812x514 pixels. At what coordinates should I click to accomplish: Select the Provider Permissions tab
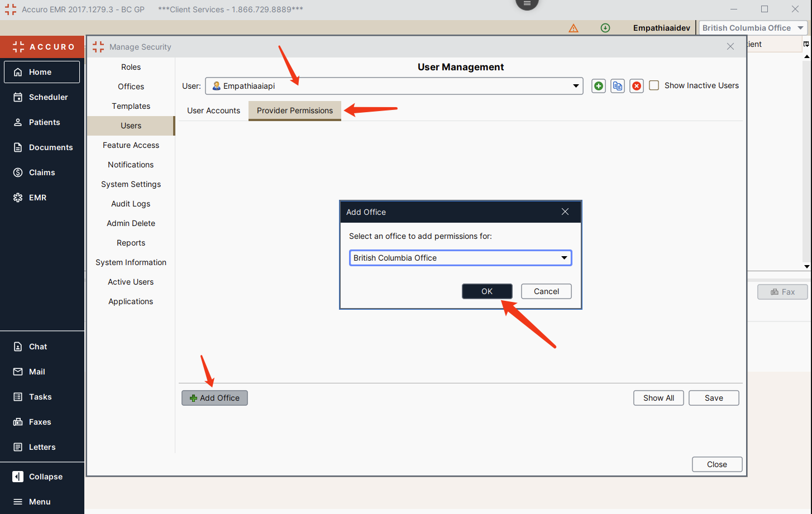coord(295,111)
